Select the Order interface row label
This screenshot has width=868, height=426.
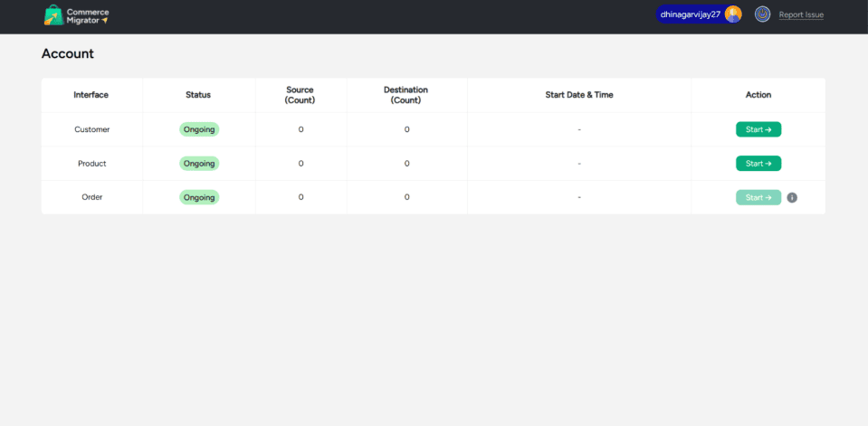[91, 197]
